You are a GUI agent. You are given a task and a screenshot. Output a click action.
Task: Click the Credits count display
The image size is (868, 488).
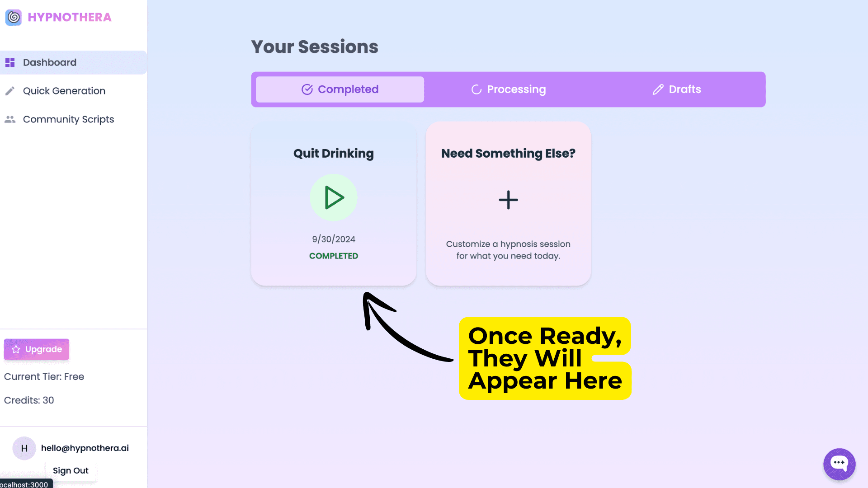coord(28,400)
